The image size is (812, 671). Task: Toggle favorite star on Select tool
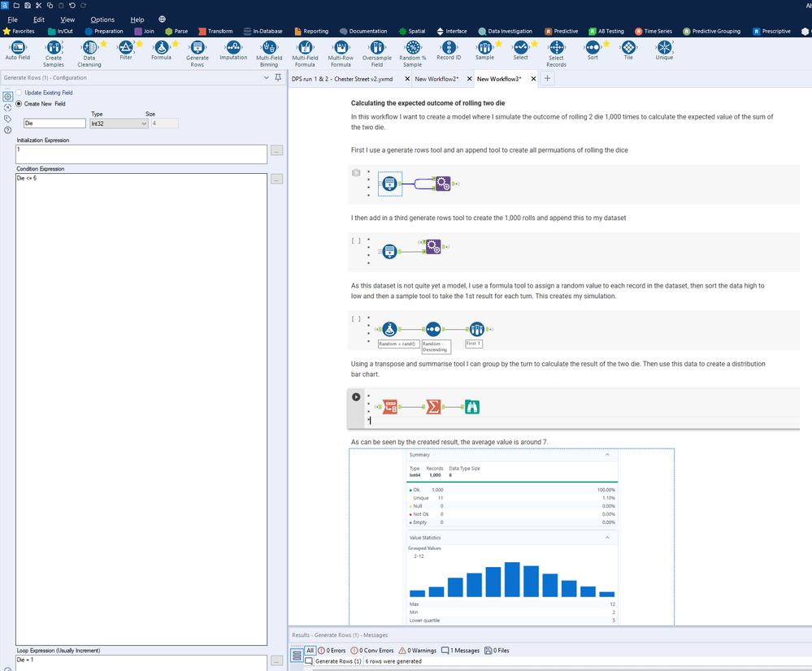click(x=535, y=44)
